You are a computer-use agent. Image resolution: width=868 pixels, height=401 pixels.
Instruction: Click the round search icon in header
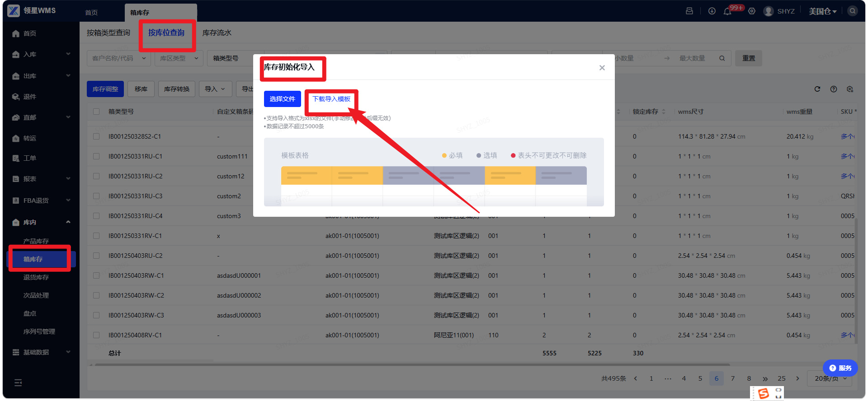coord(853,11)
